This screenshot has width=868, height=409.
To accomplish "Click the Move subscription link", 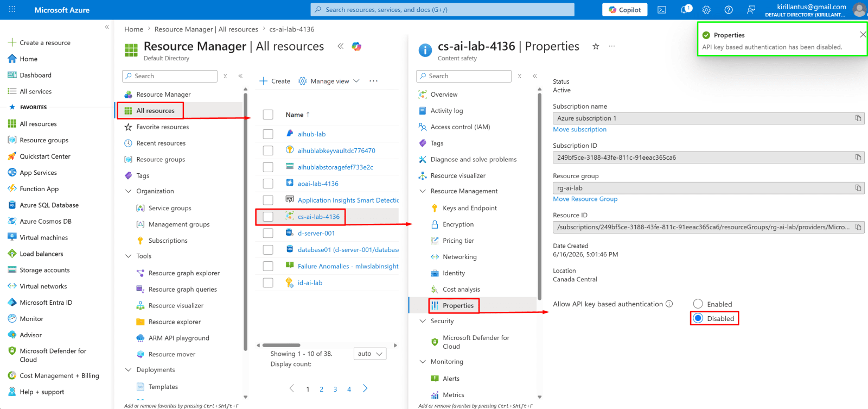I will click(x=580, y=129).
